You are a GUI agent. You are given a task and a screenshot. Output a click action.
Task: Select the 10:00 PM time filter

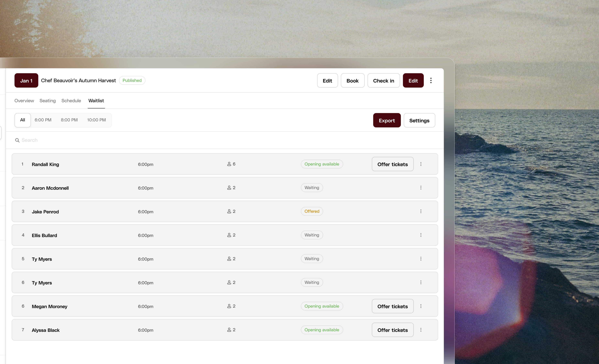click(x=96, y=120)
